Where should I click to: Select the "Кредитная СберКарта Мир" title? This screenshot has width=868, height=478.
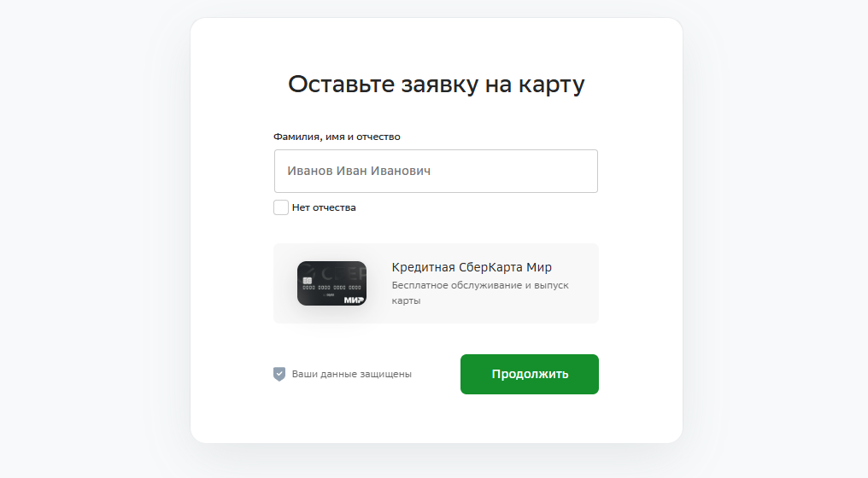point(472,267)
